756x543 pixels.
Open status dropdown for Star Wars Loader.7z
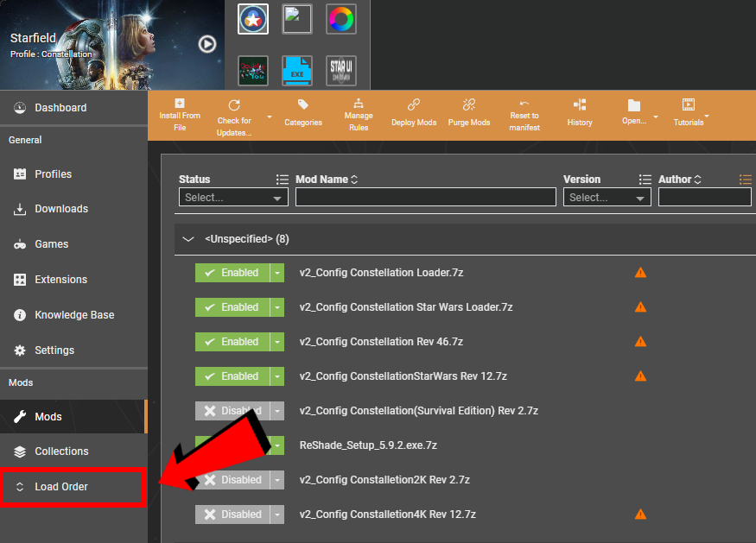pos(277,307)
